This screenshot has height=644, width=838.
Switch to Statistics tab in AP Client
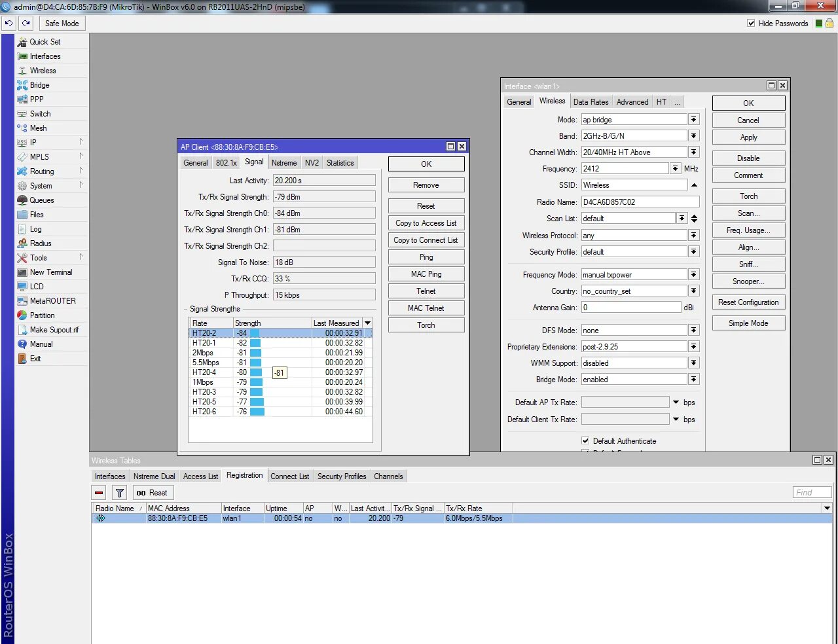tap(340, 163)
